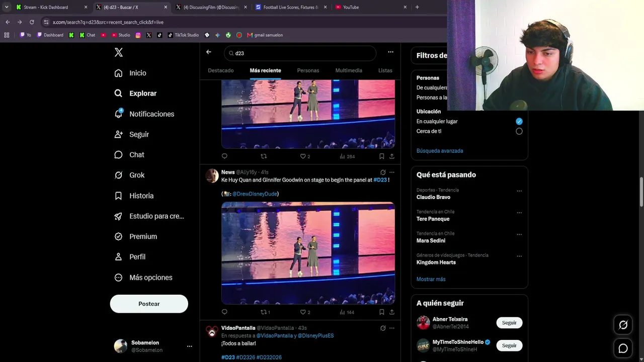This screenshot has height=362, width=644.
Task: Ask Grok about the News post
Action: pos(383,172)
